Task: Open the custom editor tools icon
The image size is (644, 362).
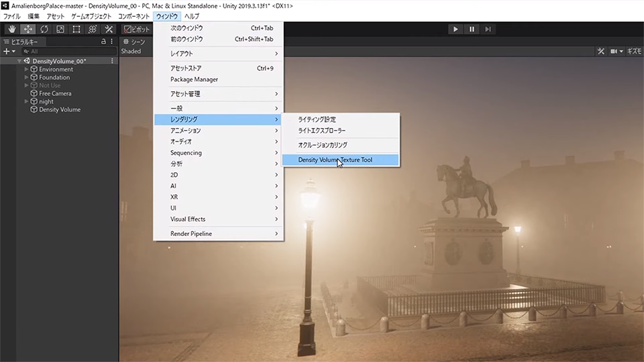Action: click(109, 29)
